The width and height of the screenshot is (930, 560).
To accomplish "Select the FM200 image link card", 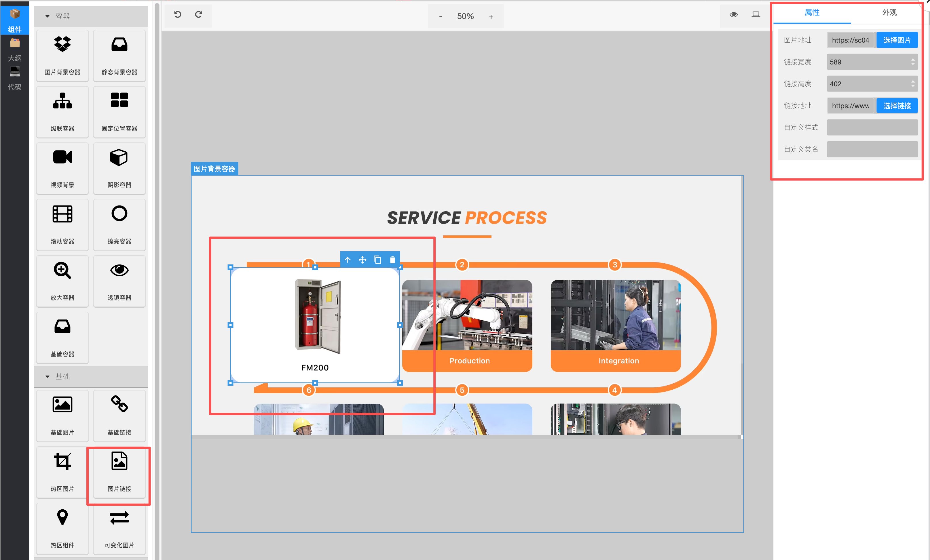I will click(x=315, y=325).
